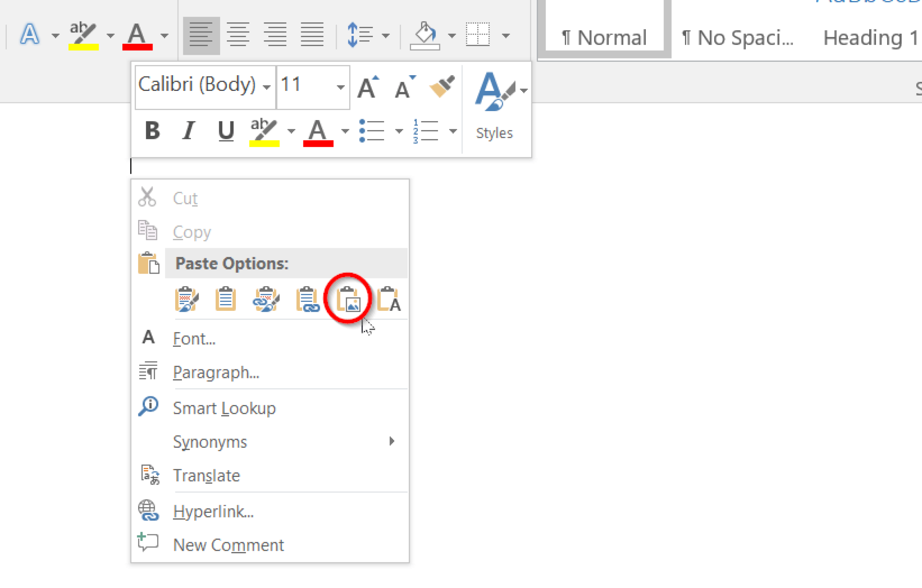Open Smart Lookup from the context menu
922x588 pixels.
(x=224, y=408)
